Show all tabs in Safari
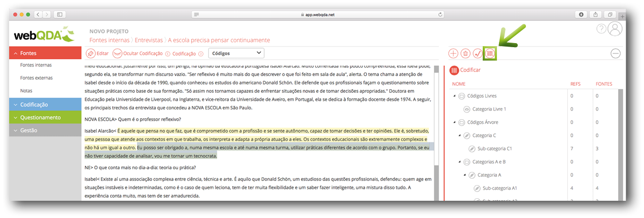The width and height of the screenshot is (644, 218). coord(610,14)
